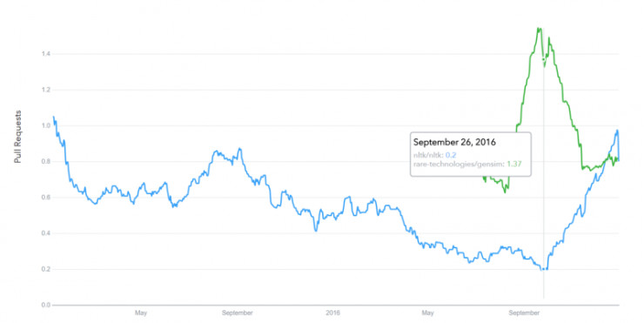
Task: Click the second May x-axis label
Action: 427,313
